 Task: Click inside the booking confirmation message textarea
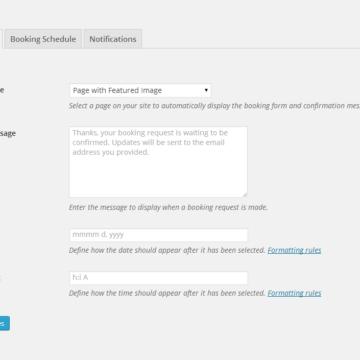point(158,162)
